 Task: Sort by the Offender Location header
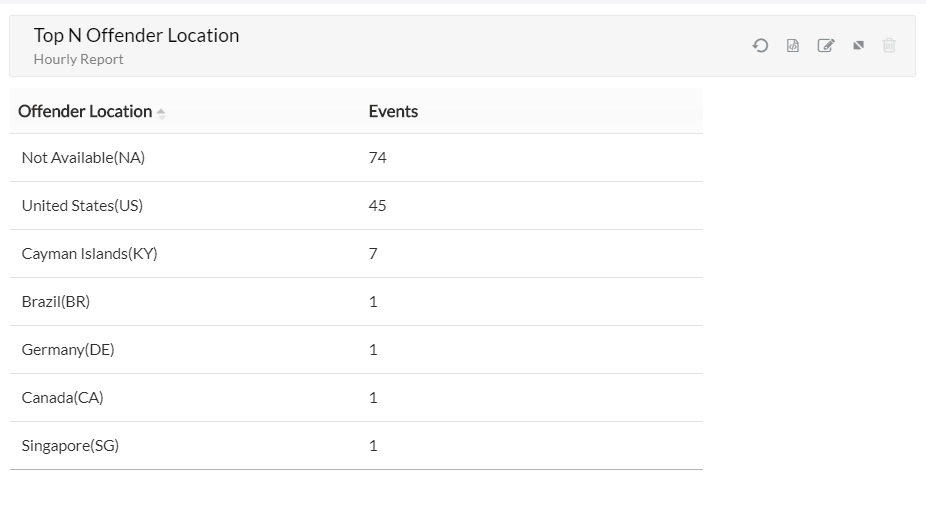[x=85, y=111]
